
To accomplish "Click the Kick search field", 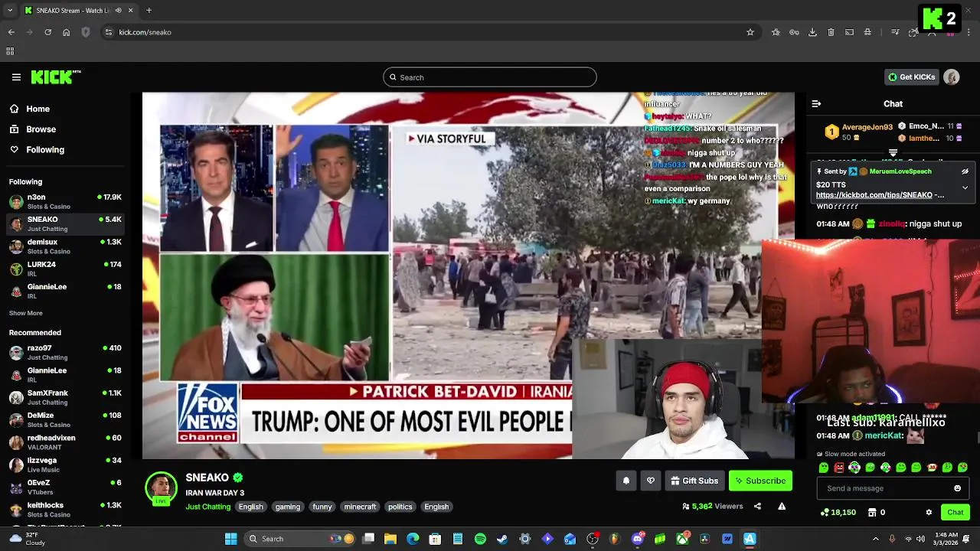I will pyautogui.click(x=490, y=77).
